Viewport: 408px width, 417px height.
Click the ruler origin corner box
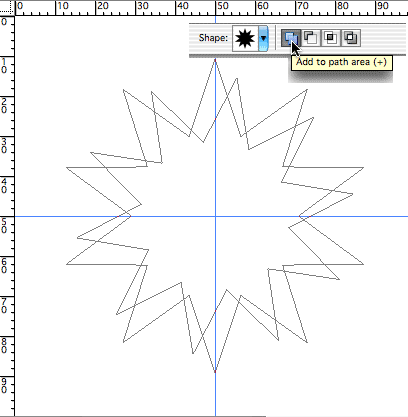[7, 7]
